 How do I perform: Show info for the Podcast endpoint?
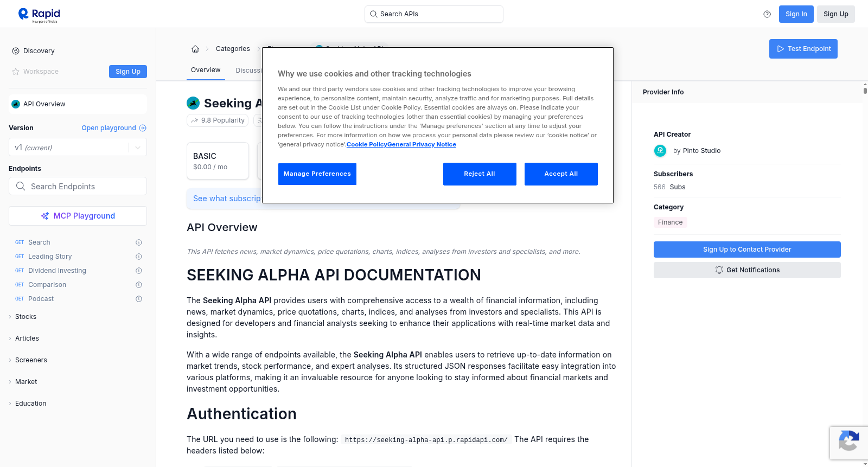coord(139,299)
